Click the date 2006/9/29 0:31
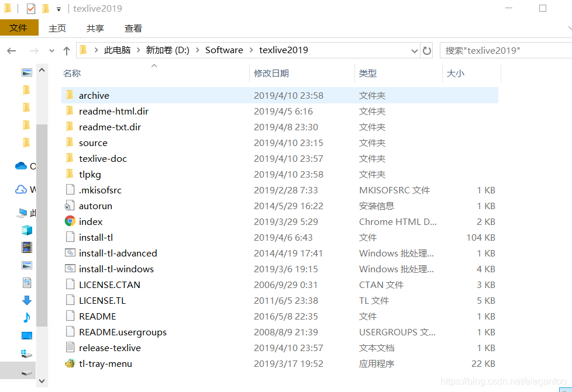This screenshot has height=392, width=572. click(285, 285)
